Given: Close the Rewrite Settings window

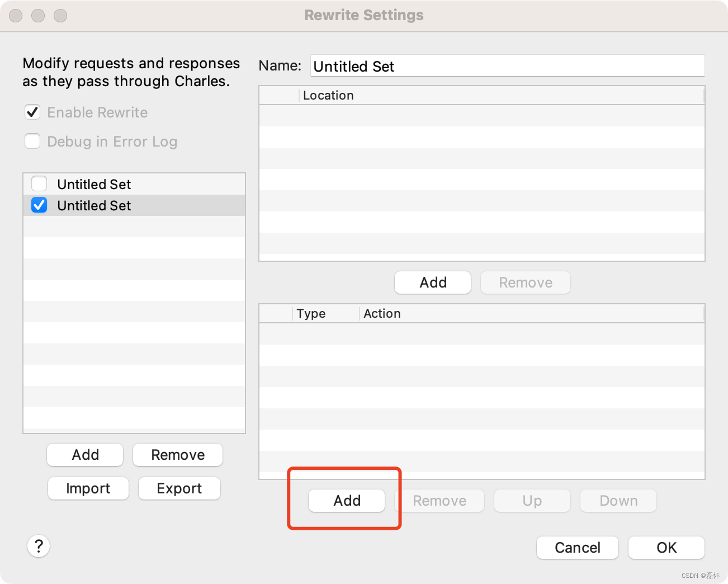Looking at the screenshot, I should point(16,16).
